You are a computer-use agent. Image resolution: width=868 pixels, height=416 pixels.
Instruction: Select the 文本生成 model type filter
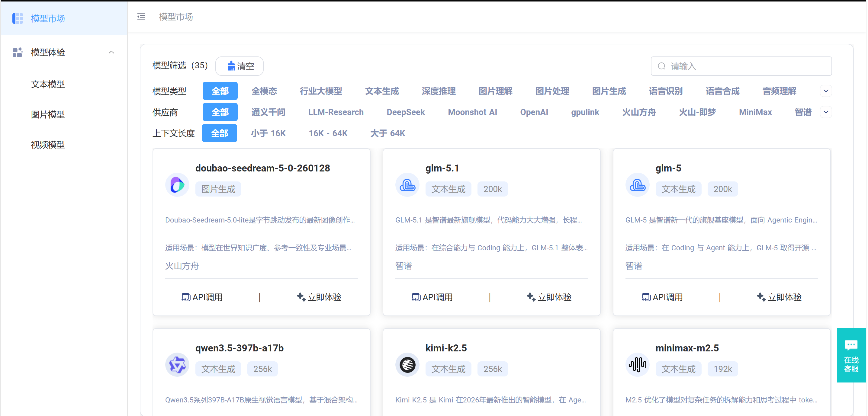pos(382,91)
